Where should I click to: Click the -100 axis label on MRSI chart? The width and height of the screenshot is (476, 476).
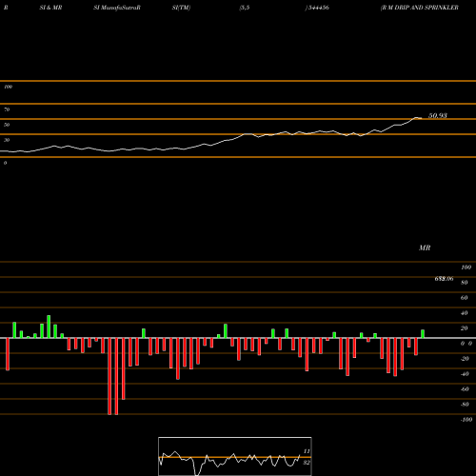[x=466, y=420]
